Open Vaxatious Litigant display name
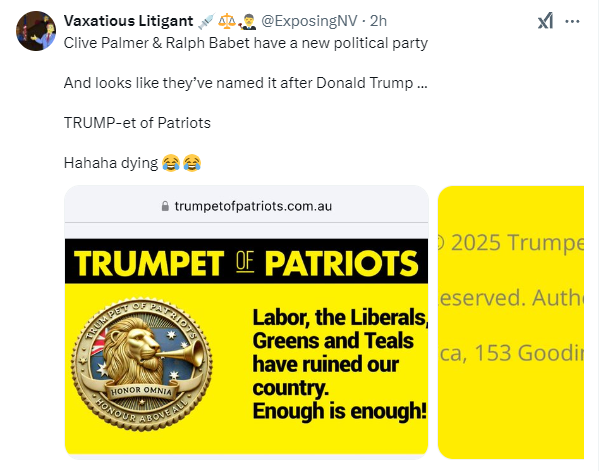Screen dimensions: 603x471 coord(128,21)
